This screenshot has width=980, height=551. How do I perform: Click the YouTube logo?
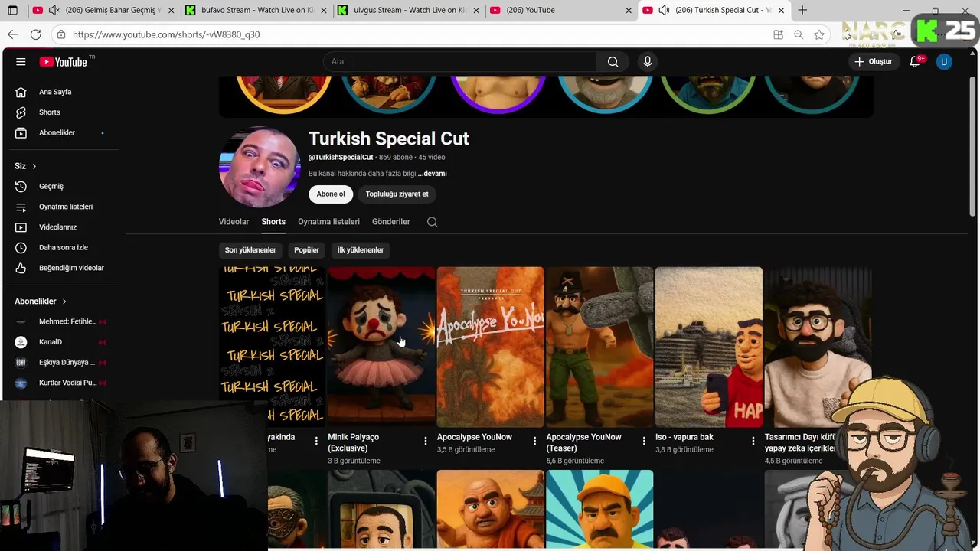tap(64, 62)
